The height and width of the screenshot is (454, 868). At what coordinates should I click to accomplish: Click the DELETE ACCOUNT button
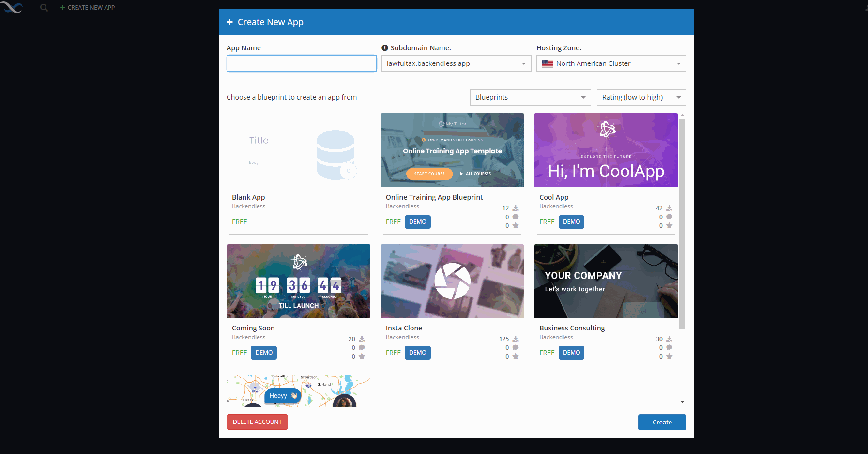(257, 422)
